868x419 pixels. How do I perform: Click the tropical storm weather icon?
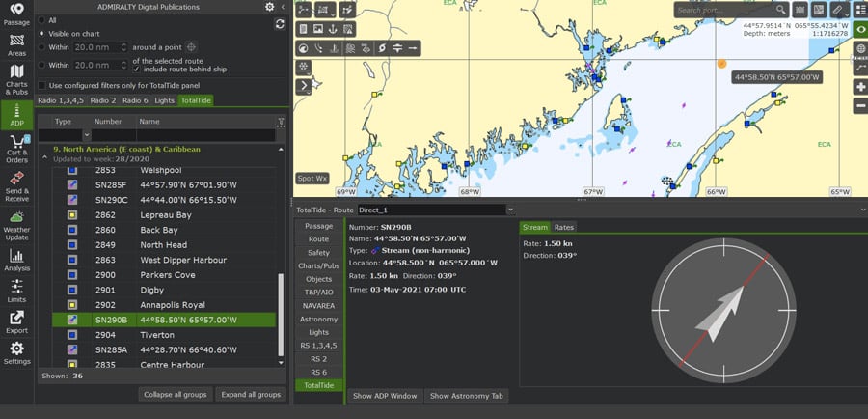coord(381,48)
